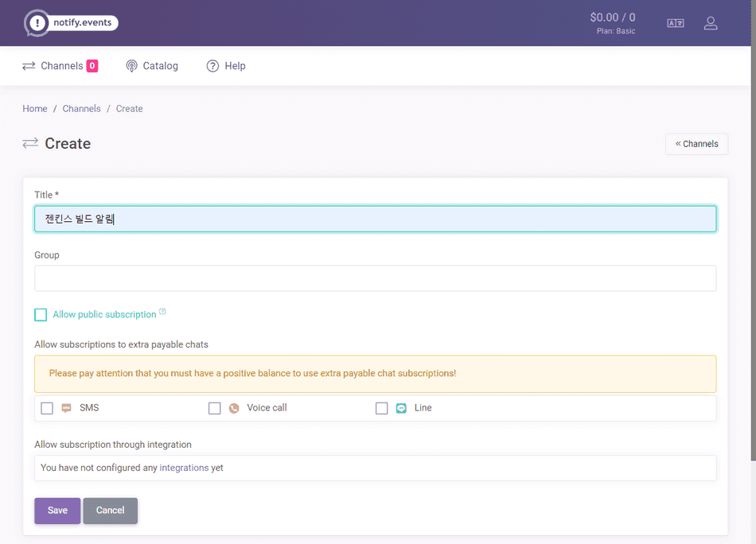This screenshot has height=544, width=756.
Task: Tick the Voice call checkbox
Action: [215, 408]
